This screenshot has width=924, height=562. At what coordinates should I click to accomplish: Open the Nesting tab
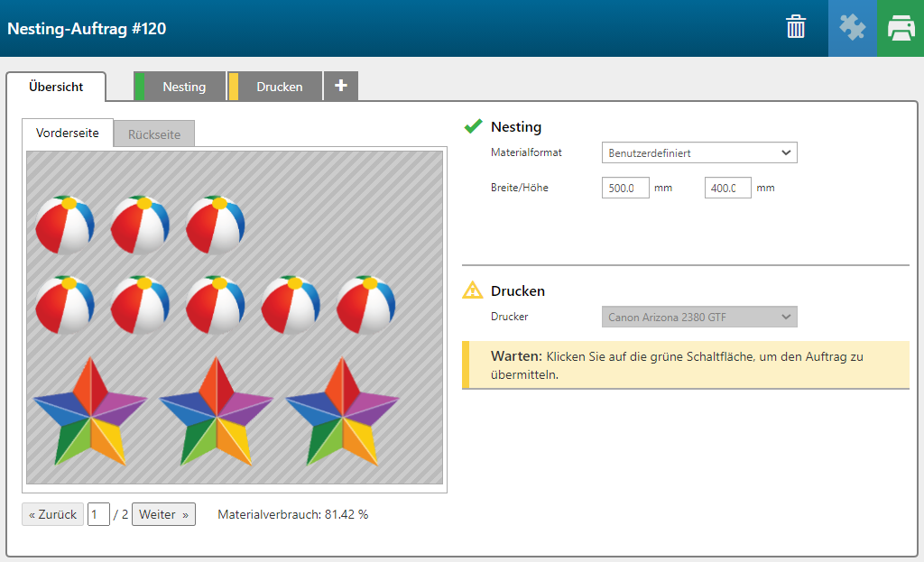click(184, 87)
